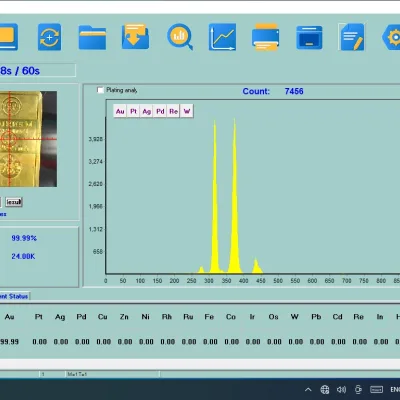This screenshot has width=400, height=400.
Task: Click the 0.00 value under Os
Action: [x=274, y=342]
